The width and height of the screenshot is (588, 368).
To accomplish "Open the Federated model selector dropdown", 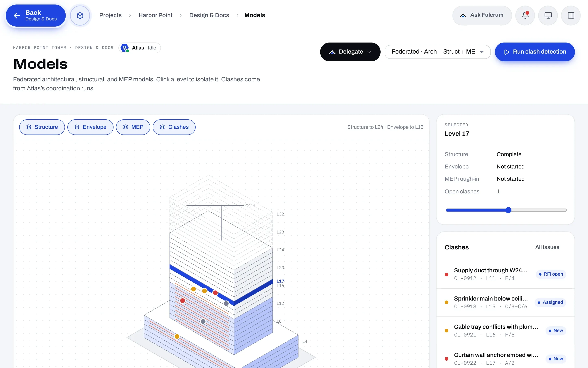I will click(437, 52).
